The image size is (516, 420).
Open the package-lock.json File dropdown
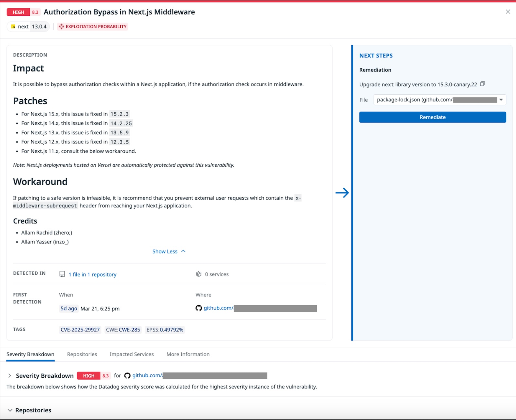[500, 100]
